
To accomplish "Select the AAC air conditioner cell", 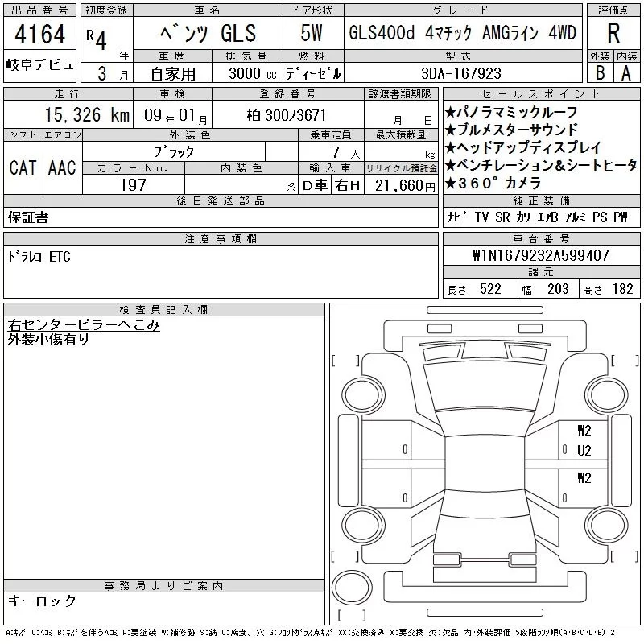I will click(x=62, y=167).
